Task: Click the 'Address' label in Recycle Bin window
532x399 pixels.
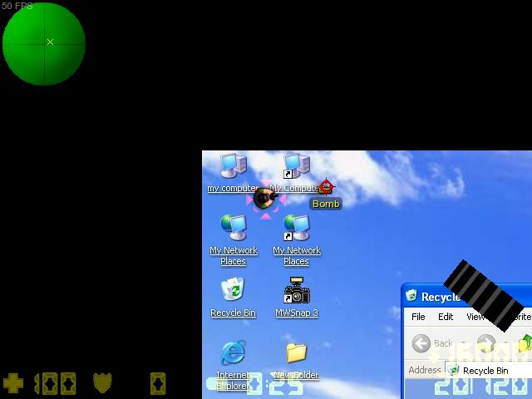Action: [x=425, y=370]
